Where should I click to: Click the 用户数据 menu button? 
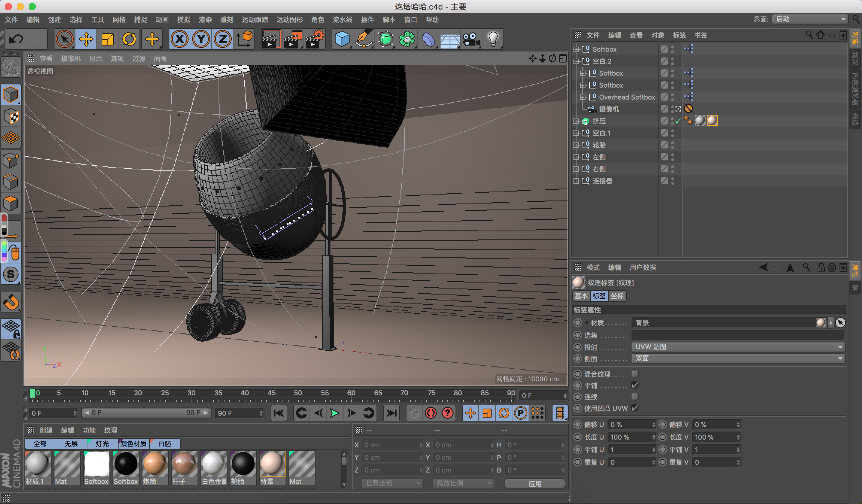[642, 267]
